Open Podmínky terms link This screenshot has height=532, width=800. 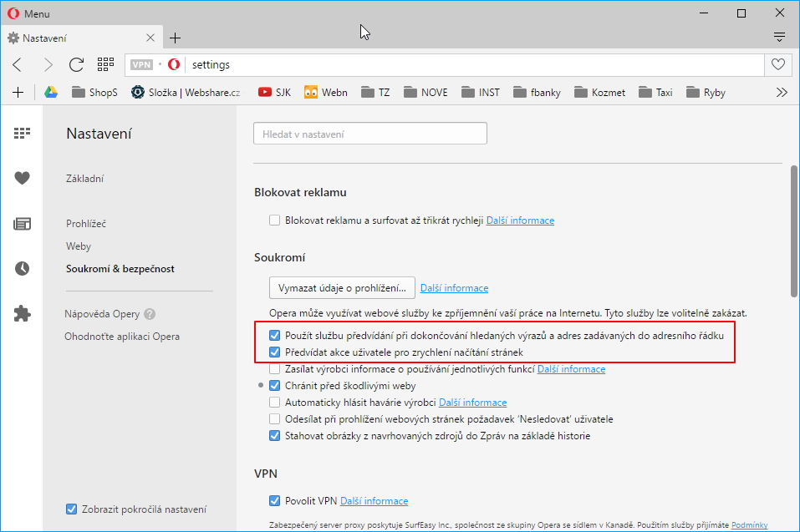point(750,524)
